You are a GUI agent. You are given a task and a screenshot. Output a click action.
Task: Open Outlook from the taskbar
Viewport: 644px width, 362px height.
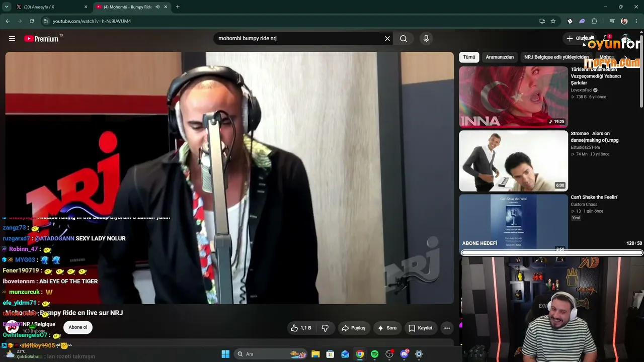coord(345,354)
